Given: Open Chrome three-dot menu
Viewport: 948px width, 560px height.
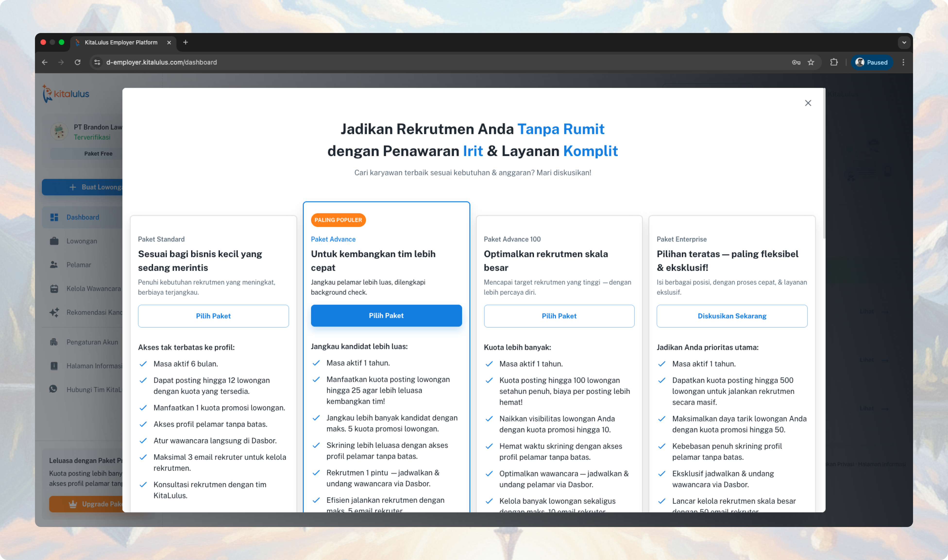Looking at the screenshot, I should pyautogui.click(x=903, y=62).
